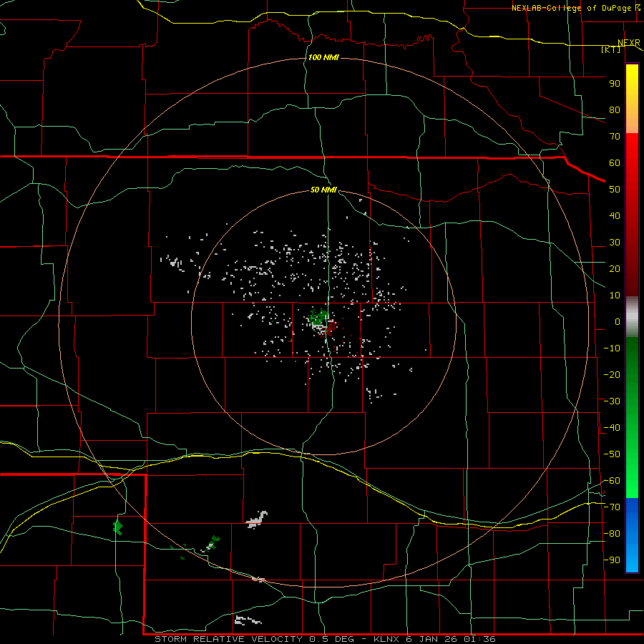Click the [KT] units label
The width and height of the screenshot is (644, 644).
click(611, 49)
